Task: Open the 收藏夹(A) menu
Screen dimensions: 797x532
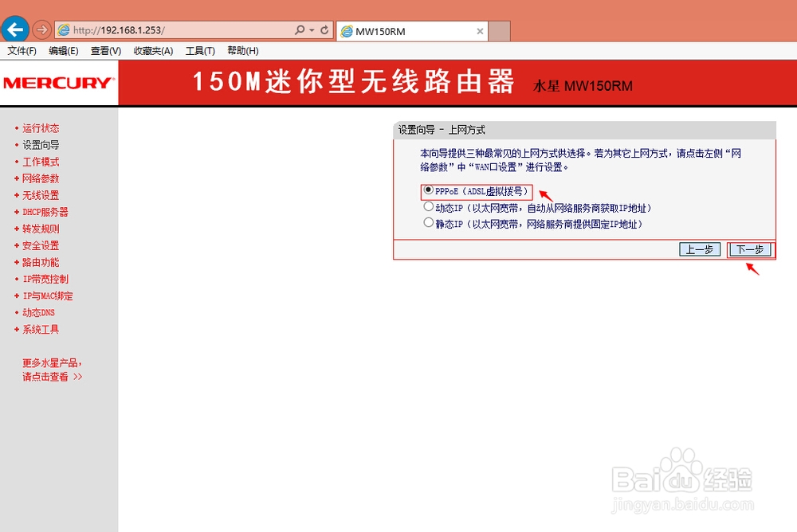Action: point(153,51)
